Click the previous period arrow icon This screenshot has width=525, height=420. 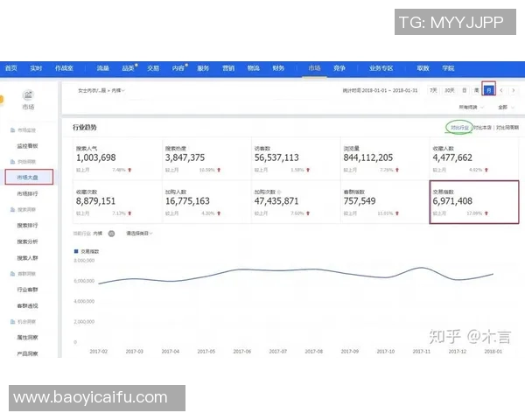(x=501, y=90)
